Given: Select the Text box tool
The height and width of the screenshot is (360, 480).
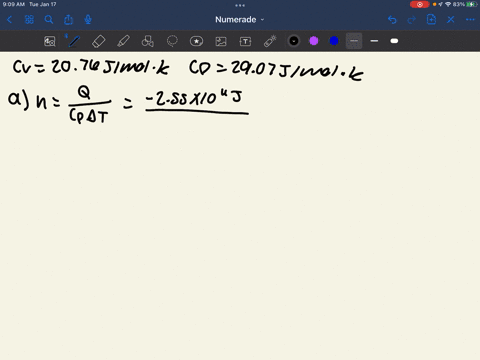Looking at the screenshot, I should (x=245, y=41).
